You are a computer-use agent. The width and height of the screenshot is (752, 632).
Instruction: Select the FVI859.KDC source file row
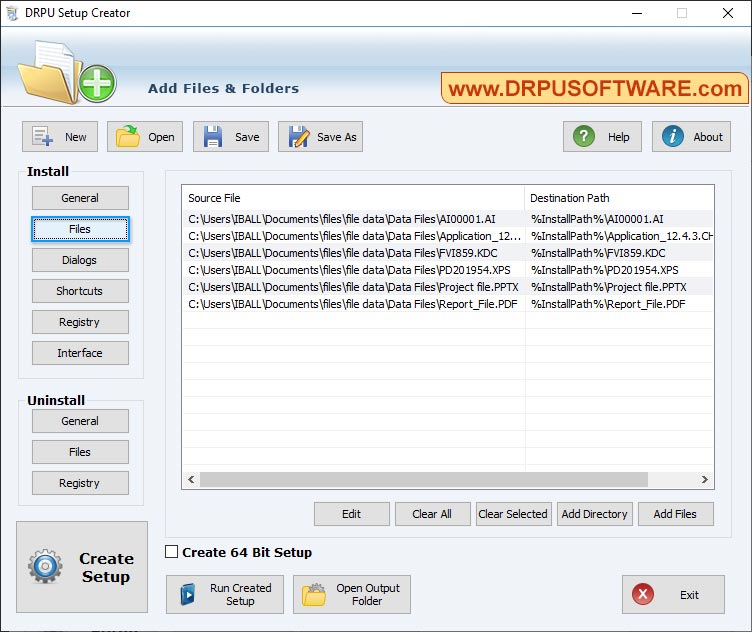tap(354, 253)
